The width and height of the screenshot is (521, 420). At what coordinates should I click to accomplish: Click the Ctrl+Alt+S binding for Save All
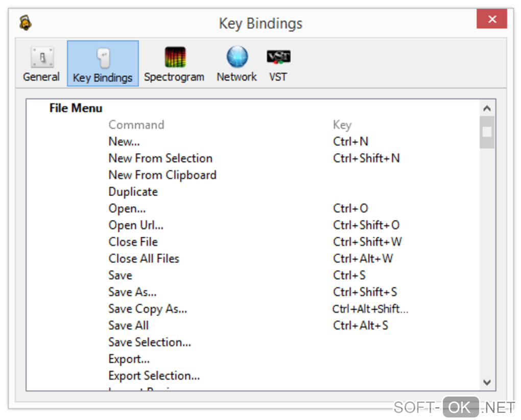point(361,326)
